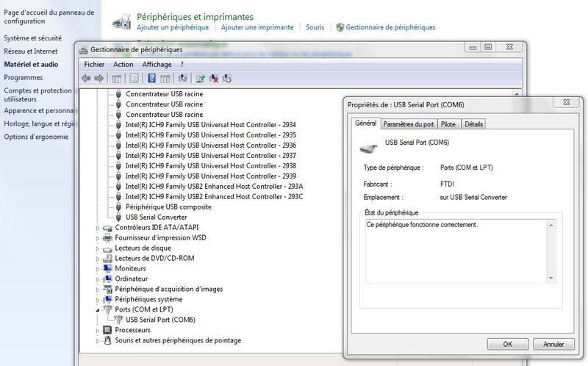The image size is (588, 366).
Task: Collapse the Ports (COM et LPT) node
Action: [x=98, y=310]
